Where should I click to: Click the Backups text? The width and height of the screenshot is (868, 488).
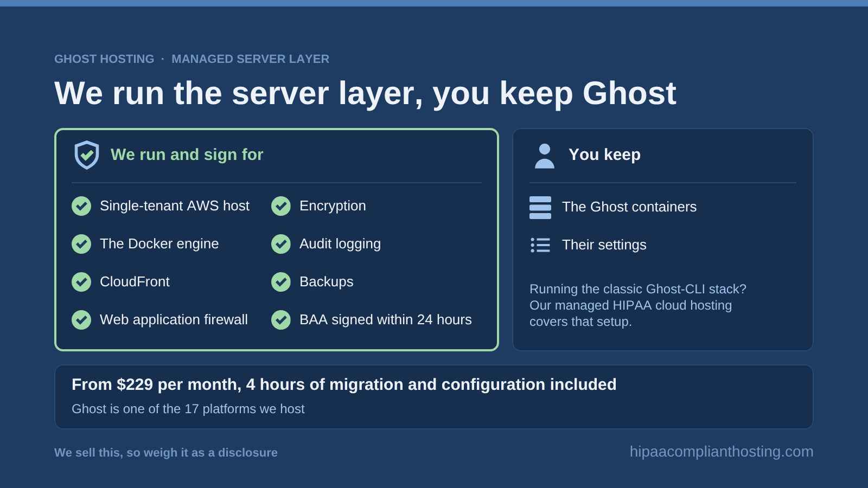pyautogui.click(x=327, y=282)
